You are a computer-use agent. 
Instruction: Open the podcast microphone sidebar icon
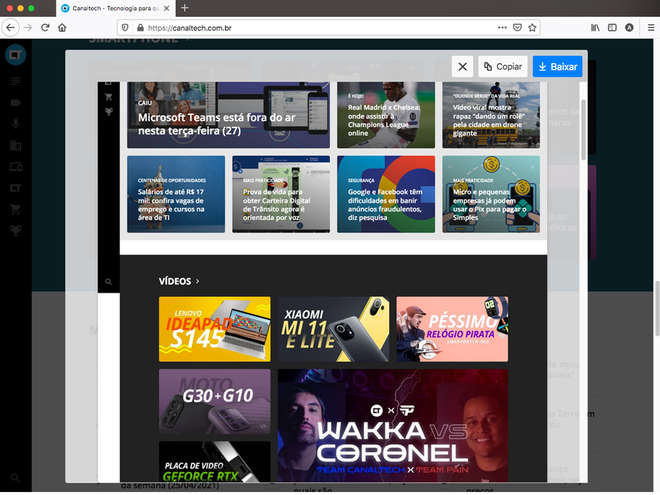coord(16,124)
